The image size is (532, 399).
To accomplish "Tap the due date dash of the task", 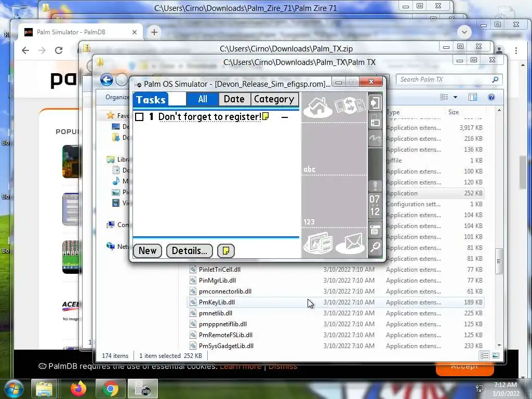I will click(x=285, y=117).
